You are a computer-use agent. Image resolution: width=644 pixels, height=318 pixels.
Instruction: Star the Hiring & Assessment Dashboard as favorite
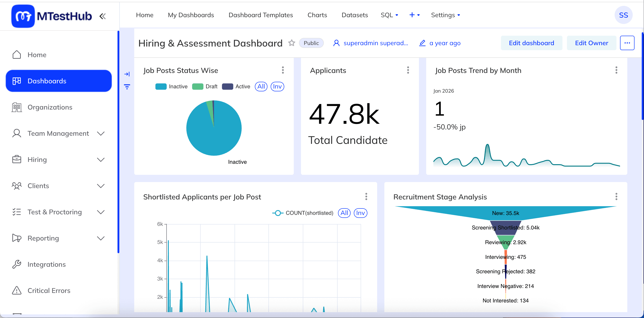pyautogui.click(x=291, y=43)
